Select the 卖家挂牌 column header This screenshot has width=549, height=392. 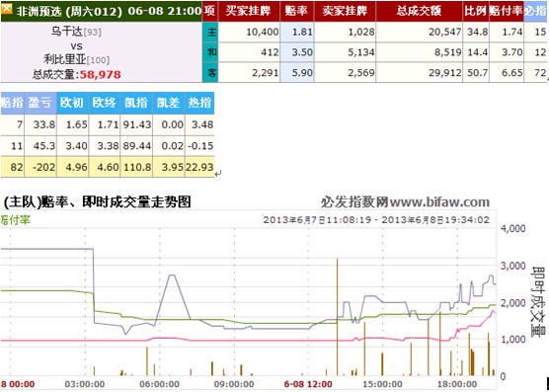(x=345, y=11)
